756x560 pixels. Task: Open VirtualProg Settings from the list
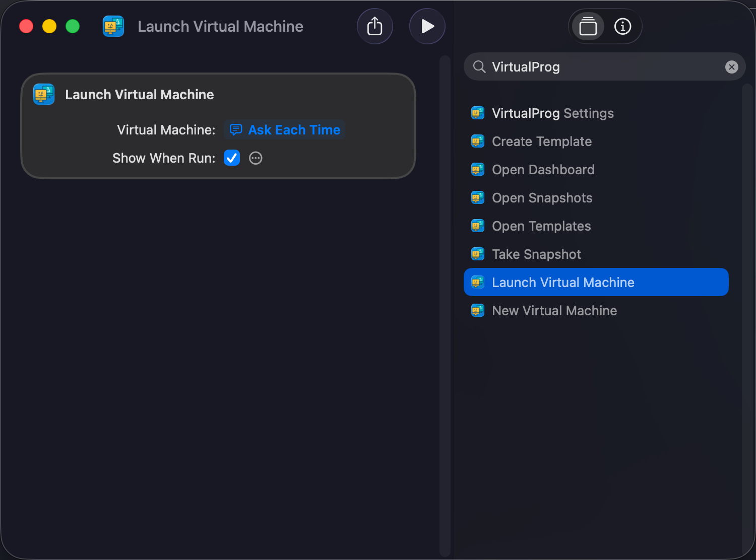pos(552,113)
